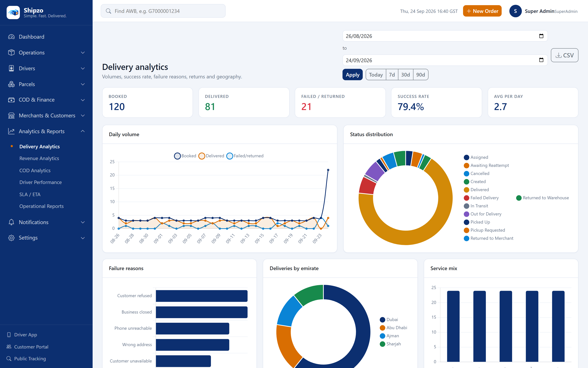Click the Shipzo logo icon
This screenshot has width=588, height=368.
click(13, 12)
